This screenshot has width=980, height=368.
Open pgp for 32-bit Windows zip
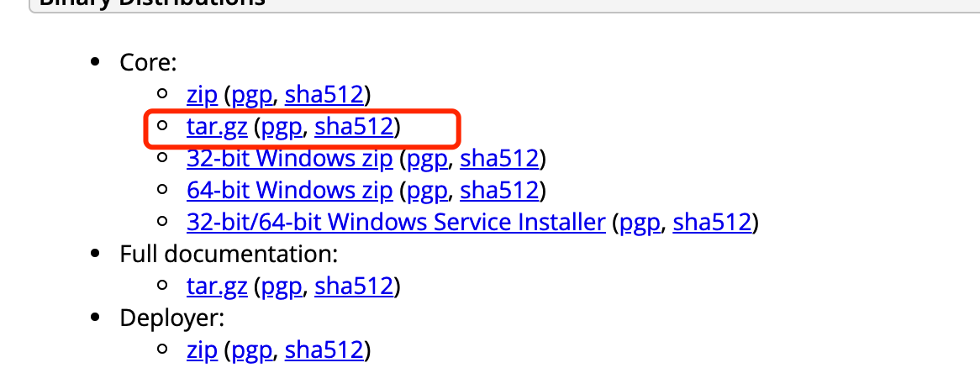tap(428, 159)
